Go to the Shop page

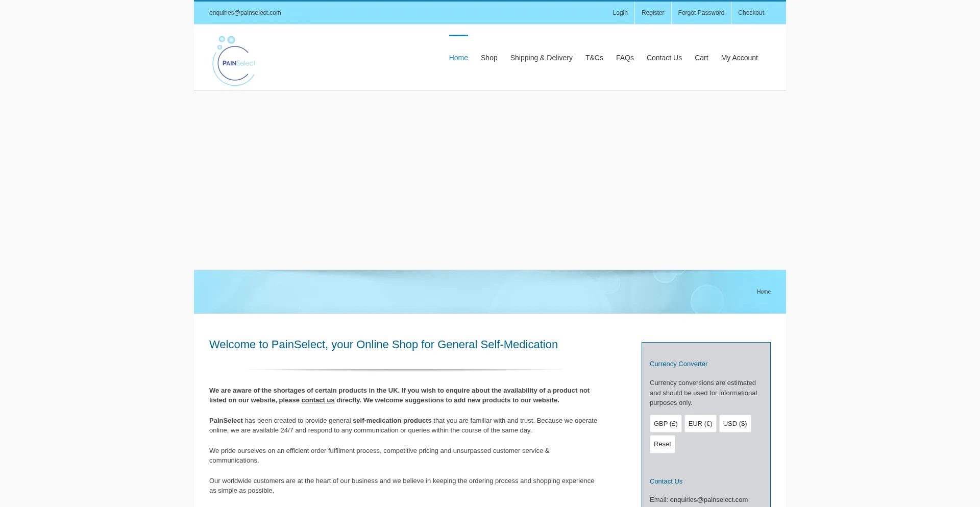pos(489,58)
